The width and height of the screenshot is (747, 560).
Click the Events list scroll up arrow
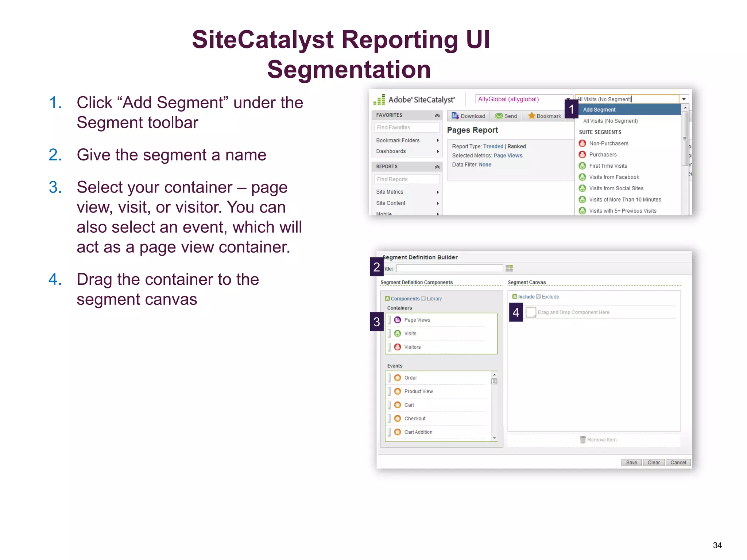coord(494,374)
